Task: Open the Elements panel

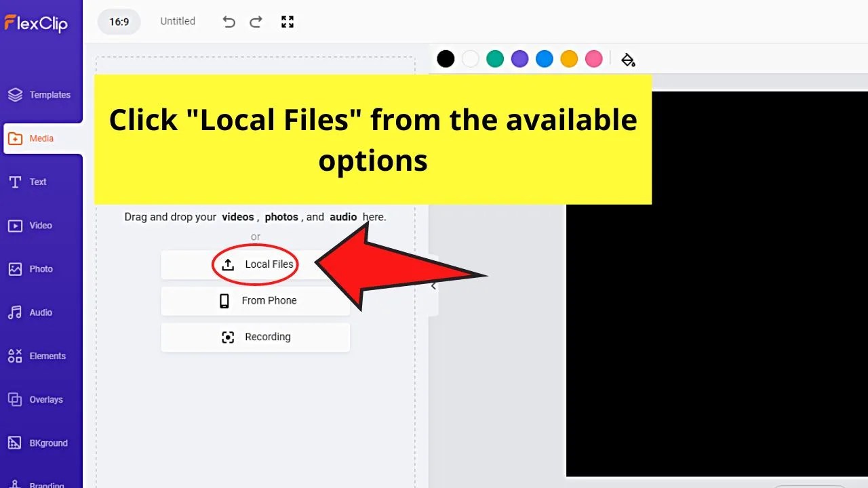Action: [41, 356]
